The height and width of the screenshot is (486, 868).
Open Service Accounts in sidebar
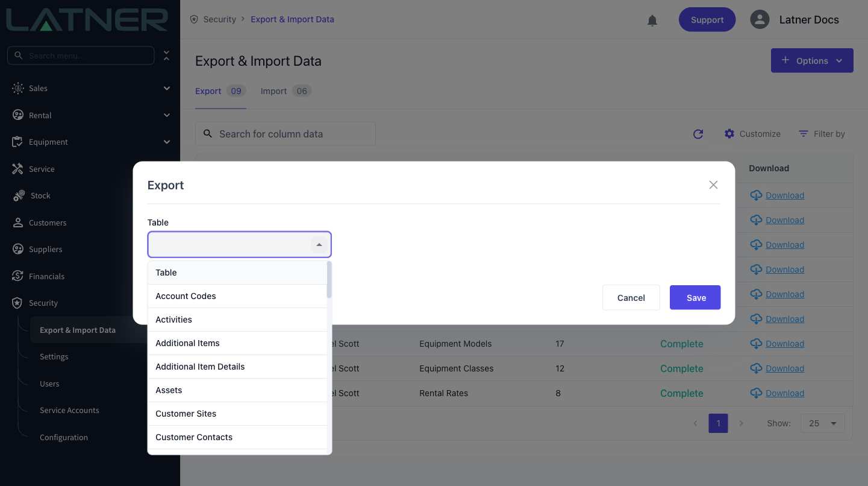tap(69, 410)
